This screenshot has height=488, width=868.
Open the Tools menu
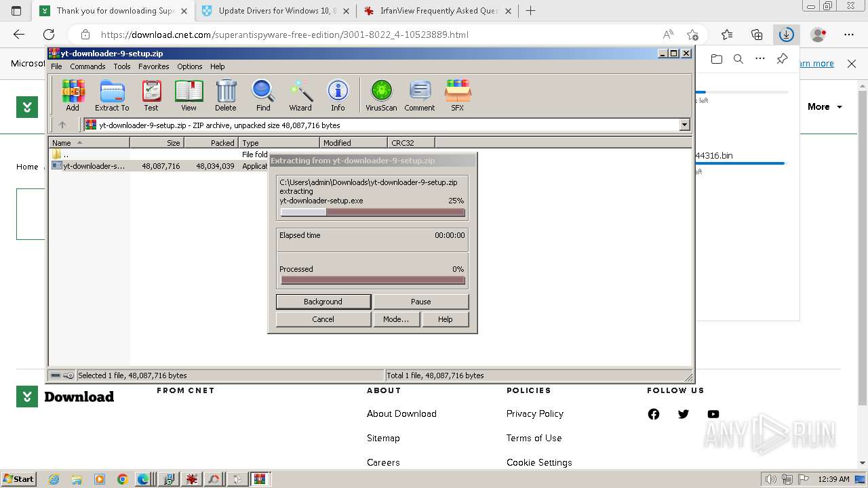coord(122,66)
